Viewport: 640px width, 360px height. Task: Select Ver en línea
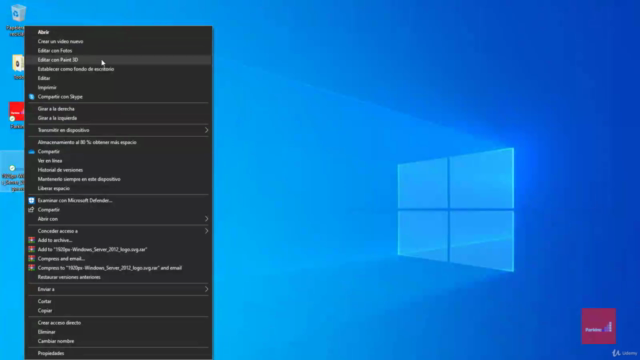(118, 161)
